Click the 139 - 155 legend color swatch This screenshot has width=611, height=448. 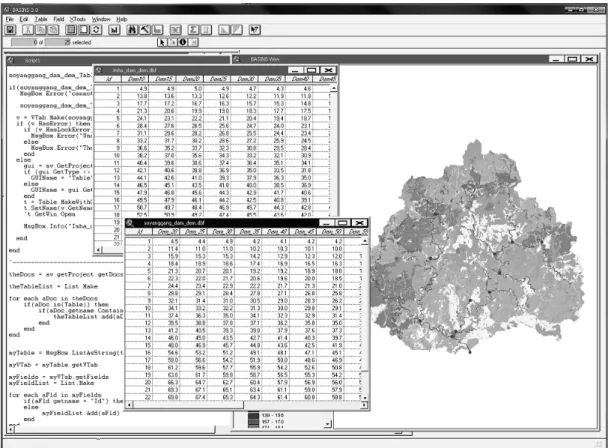pyautogui.click(x=253, y=416)
